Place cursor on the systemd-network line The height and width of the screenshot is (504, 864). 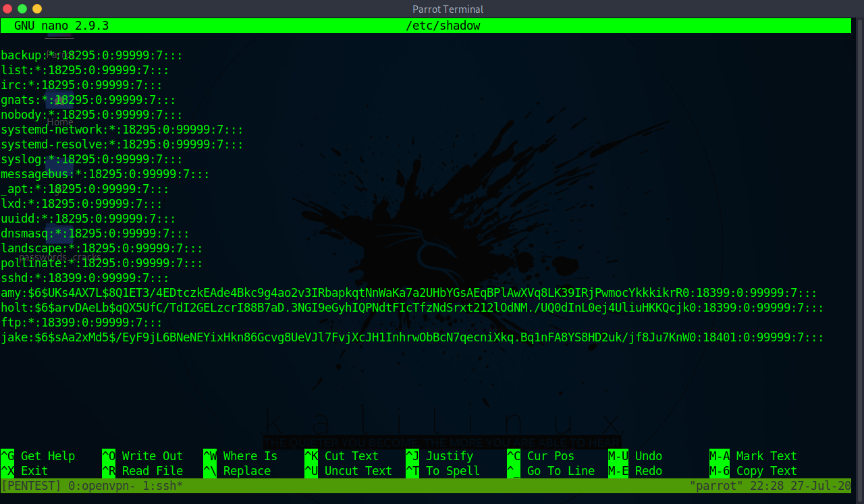point(122,130)
